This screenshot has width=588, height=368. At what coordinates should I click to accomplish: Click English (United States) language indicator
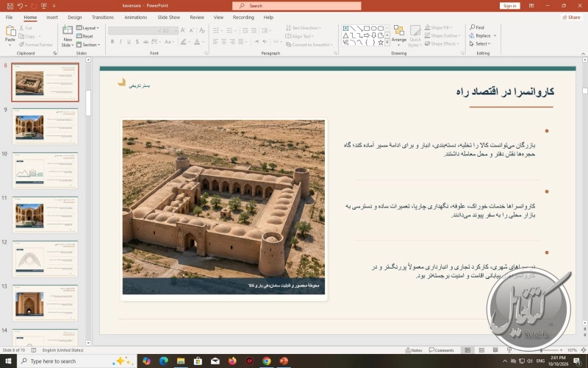62,350
